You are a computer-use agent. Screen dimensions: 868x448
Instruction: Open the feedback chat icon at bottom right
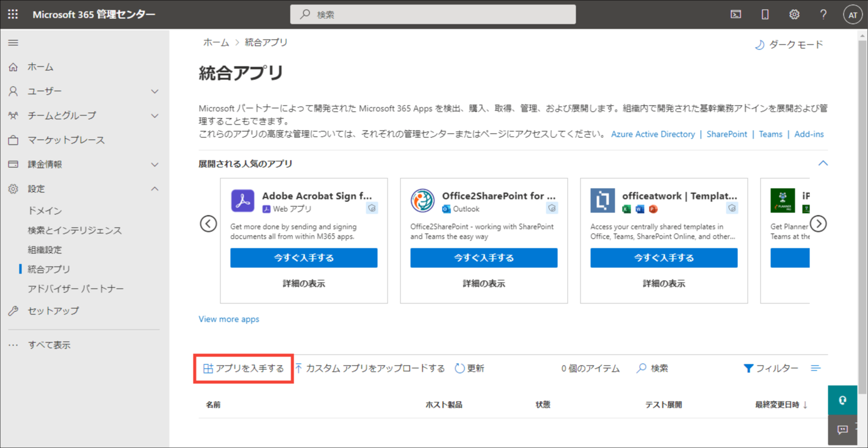(x=843, y=430)
